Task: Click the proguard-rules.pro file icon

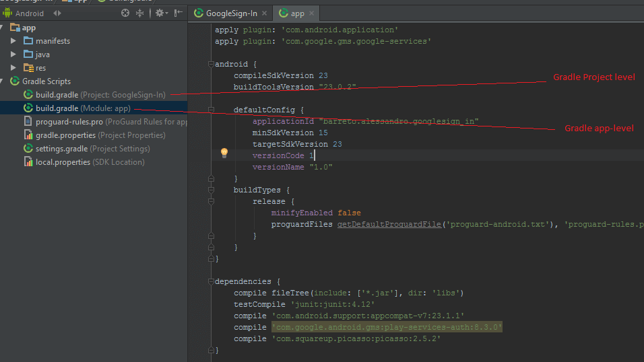Action: (x=28, y=122)
